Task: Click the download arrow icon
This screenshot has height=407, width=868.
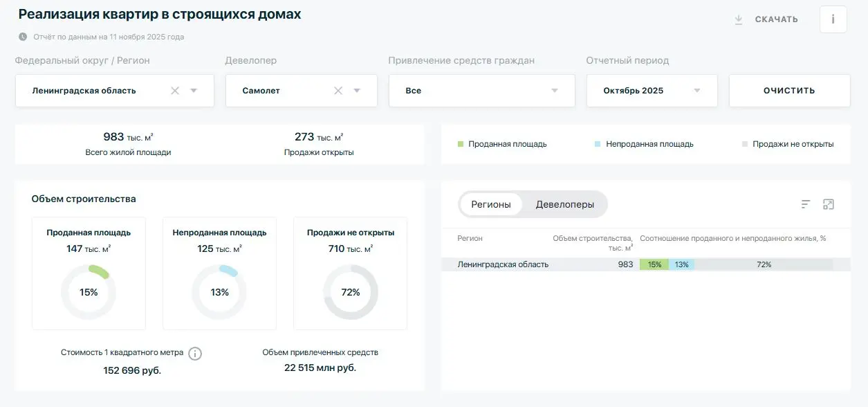Action: tap(738, 20)
